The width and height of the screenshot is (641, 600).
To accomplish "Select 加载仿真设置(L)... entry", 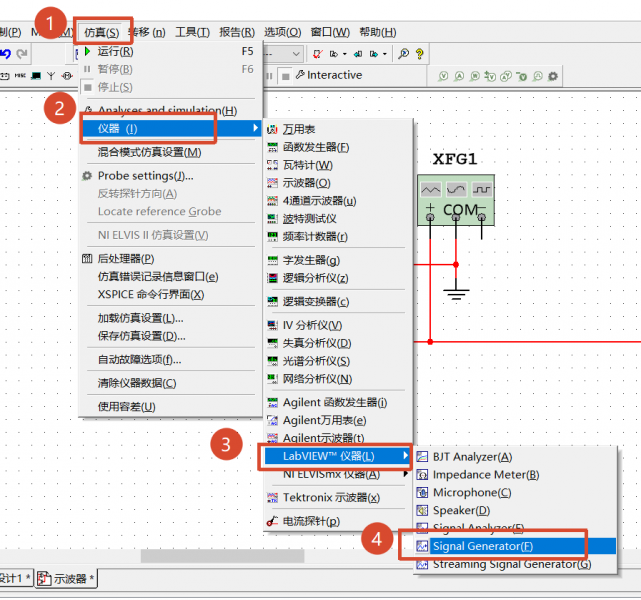I will pyautogui.click(x=169, y=318).
